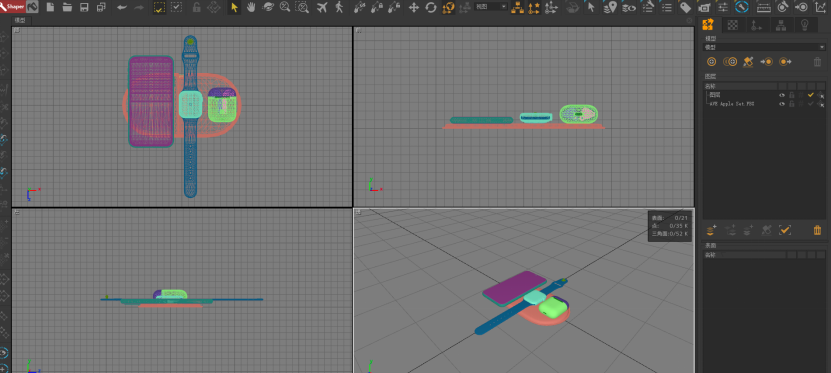This screenshot has width=831, height=373.
Task: Toggle eye visibility for the first layer row
Action: click(781, 95)
